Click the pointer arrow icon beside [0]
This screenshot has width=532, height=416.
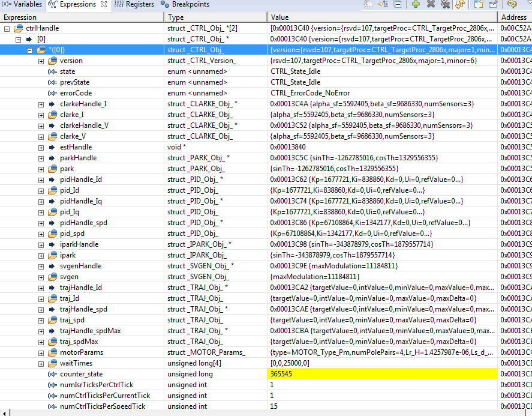click(x=29, y=39)
